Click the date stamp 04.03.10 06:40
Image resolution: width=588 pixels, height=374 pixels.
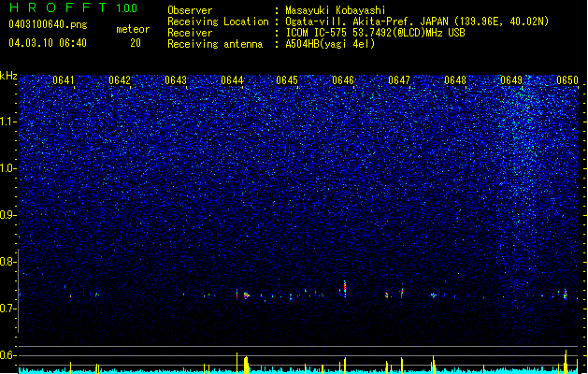(x=48, y=43)
